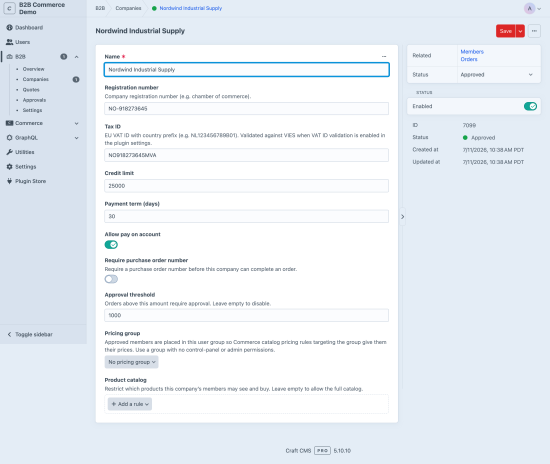Viewport: 550px width, 464px height.
Task: Open the account menu chevron
Action: [x=539, y=9]
